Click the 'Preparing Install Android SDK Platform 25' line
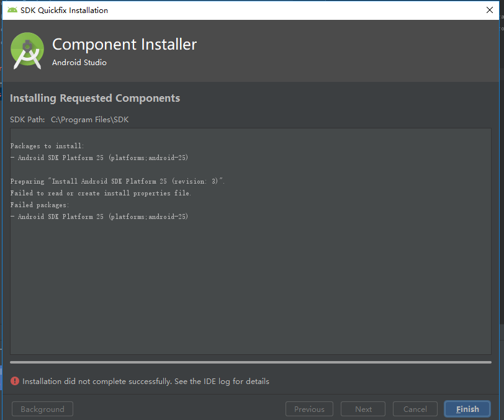 click(117, 181)
